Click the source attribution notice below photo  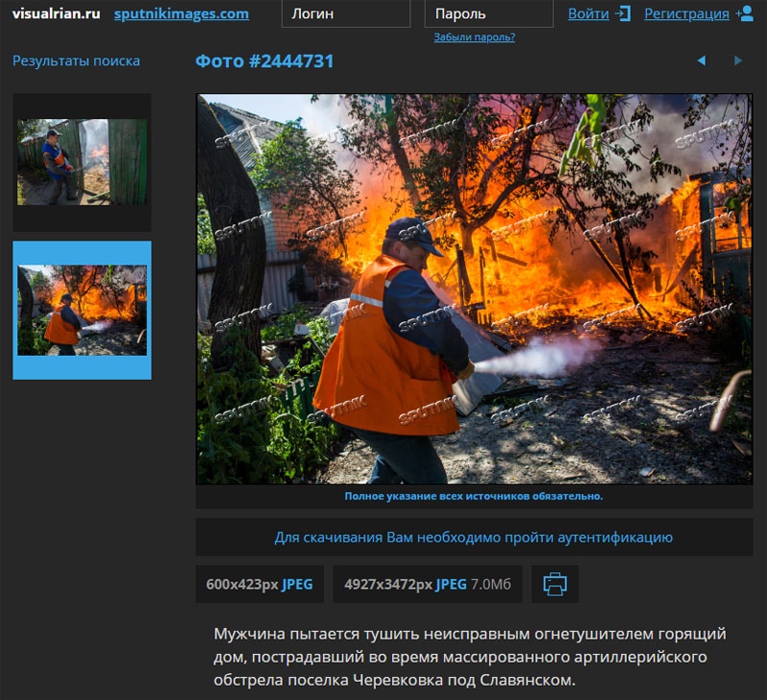click(474, 496)
